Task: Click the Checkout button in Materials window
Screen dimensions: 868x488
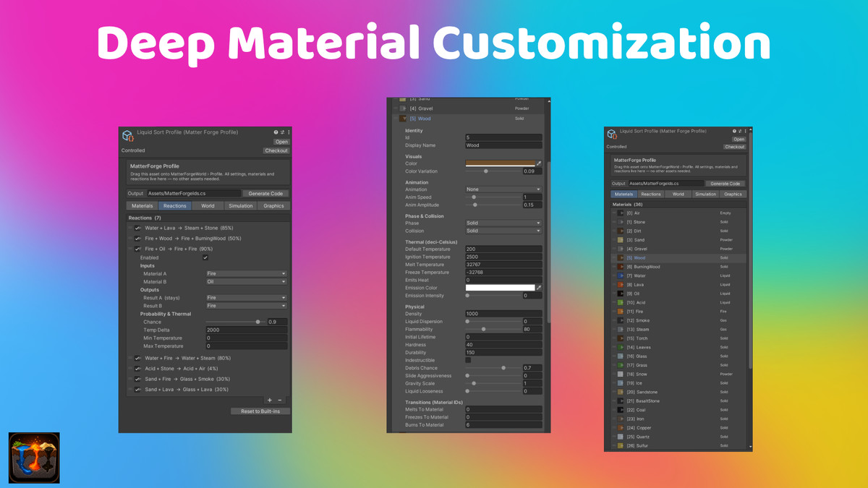Action: coord(735,147)
